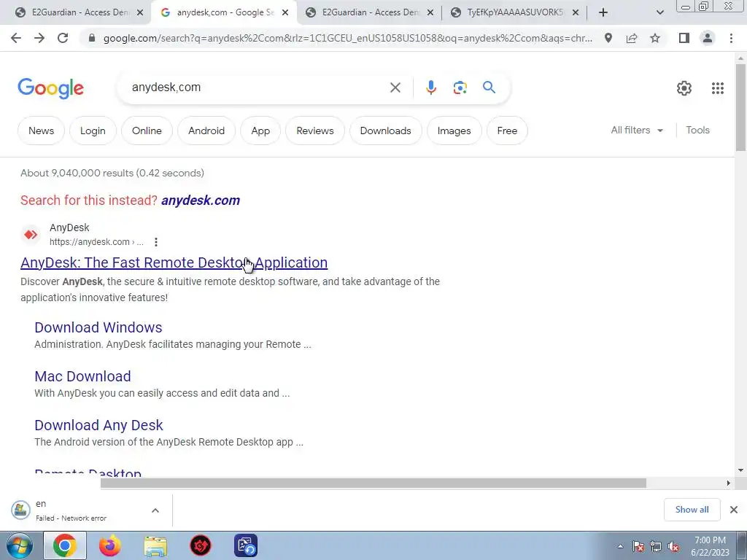This screenshot has width=747, height=560.
Task: Expand the All filters dropdown
Action: (636, 130)
